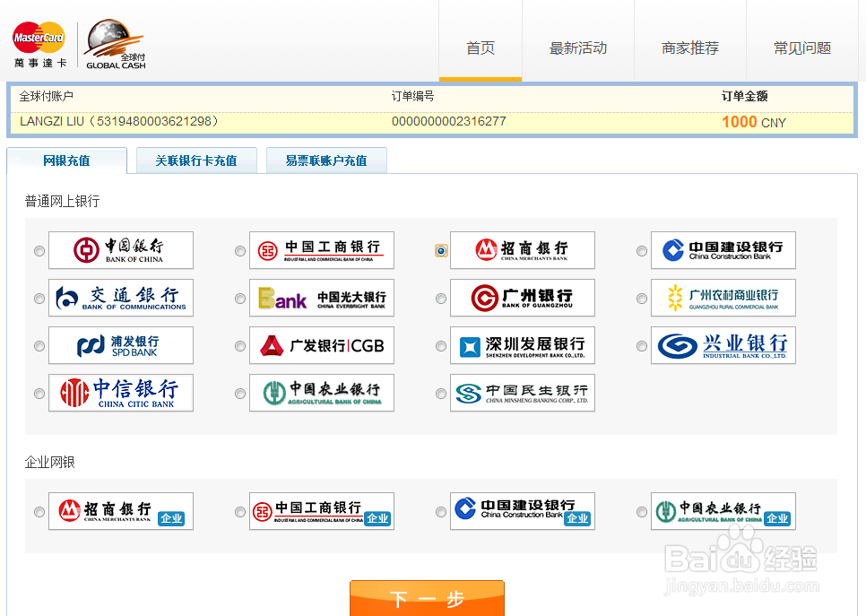Viewport: 866px width, 616px height.
Task: Click the order amount 1000 CNY
Action: click(753, 122)
